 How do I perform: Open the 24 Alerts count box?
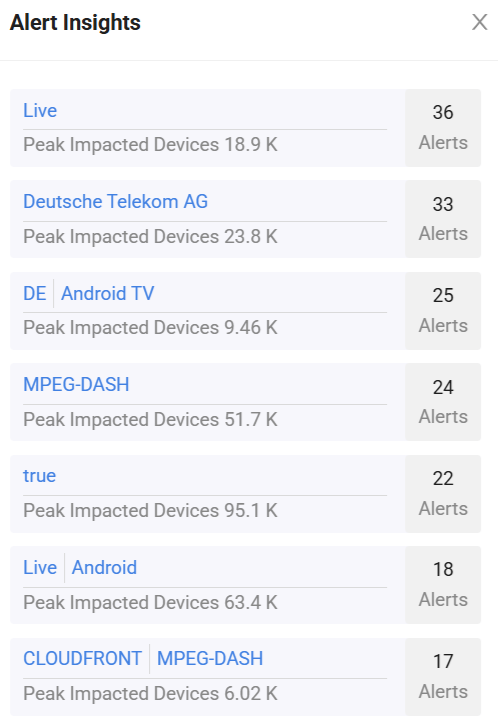(443, 402)
